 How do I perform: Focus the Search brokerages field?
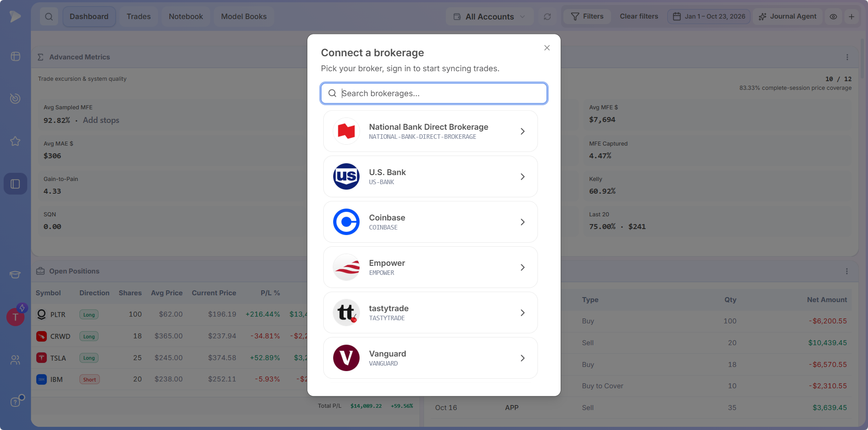pyautogui.click(x=434, y=93)
